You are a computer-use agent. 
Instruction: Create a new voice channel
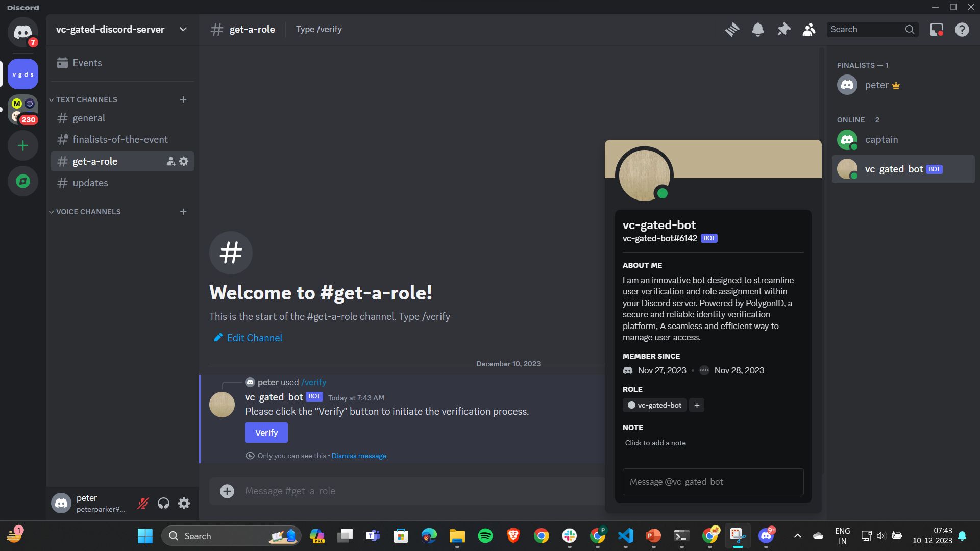[183, 212]
